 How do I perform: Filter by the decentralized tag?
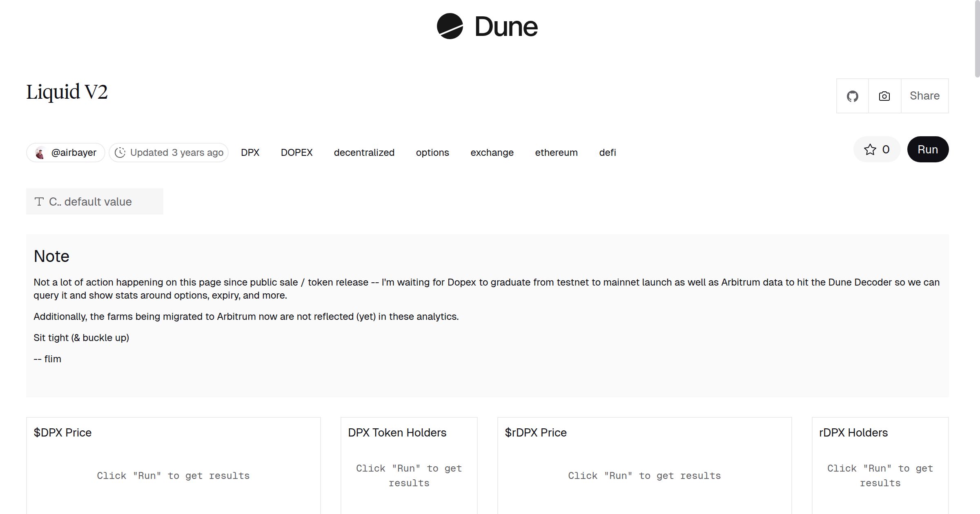364,153
